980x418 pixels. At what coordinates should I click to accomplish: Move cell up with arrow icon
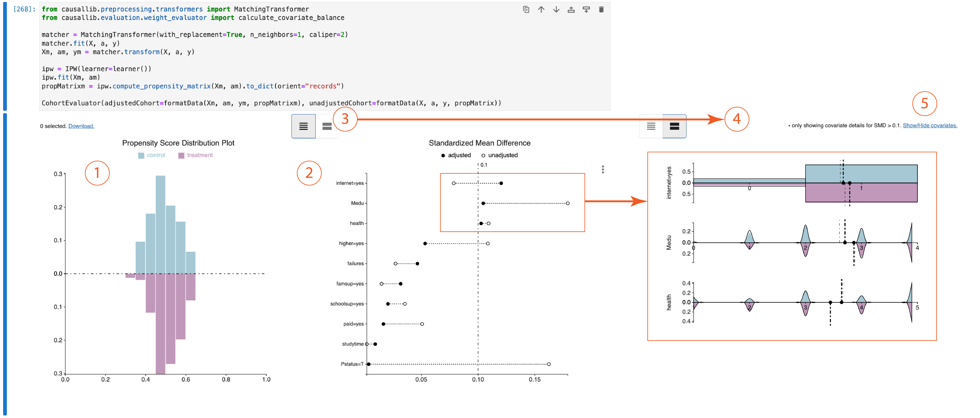coord(541,10)
